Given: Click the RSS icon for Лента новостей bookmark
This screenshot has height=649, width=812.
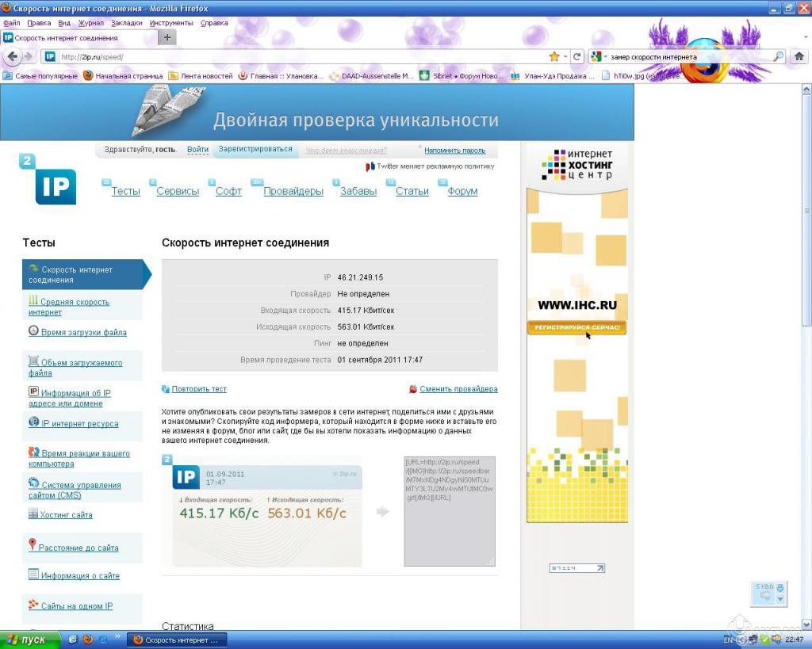Looking at the screenshot, I should tap(173, 76).
